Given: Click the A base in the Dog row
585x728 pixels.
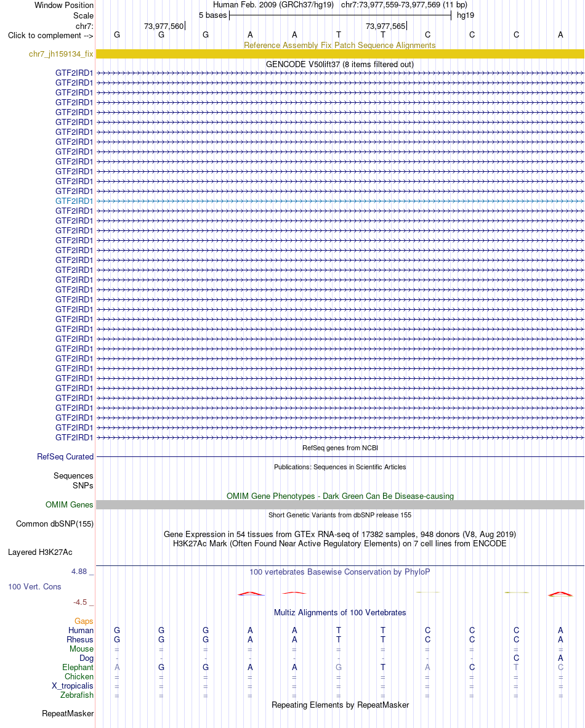Looking at the screenshot, I should click(x=560, y=658).
